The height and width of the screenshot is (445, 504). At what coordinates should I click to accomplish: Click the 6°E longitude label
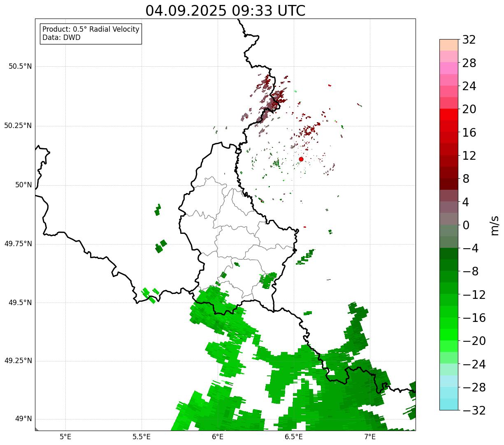coord(218,436)
